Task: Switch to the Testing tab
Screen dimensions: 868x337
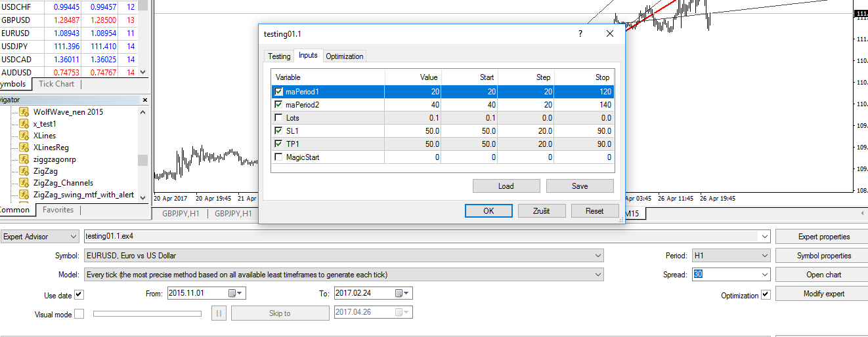Action: [x=279, y=56]
